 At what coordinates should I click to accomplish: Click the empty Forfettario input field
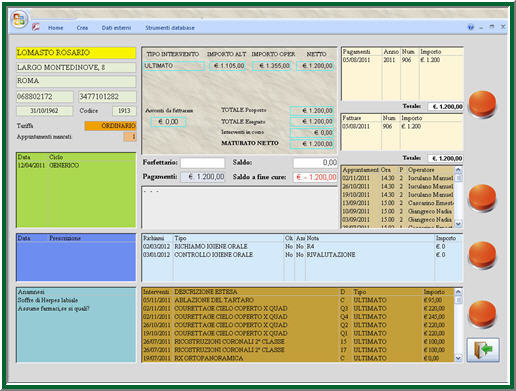point(202,163)
